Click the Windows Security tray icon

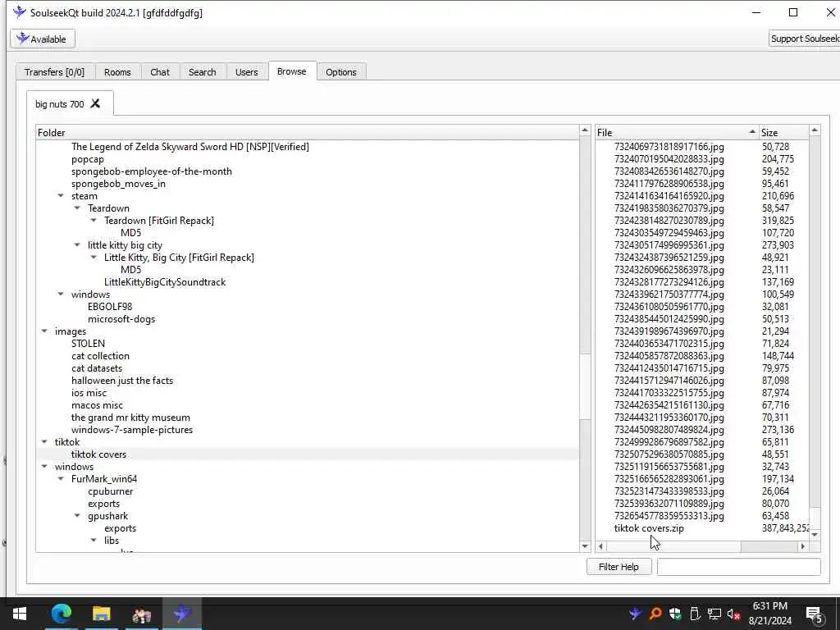675,614
